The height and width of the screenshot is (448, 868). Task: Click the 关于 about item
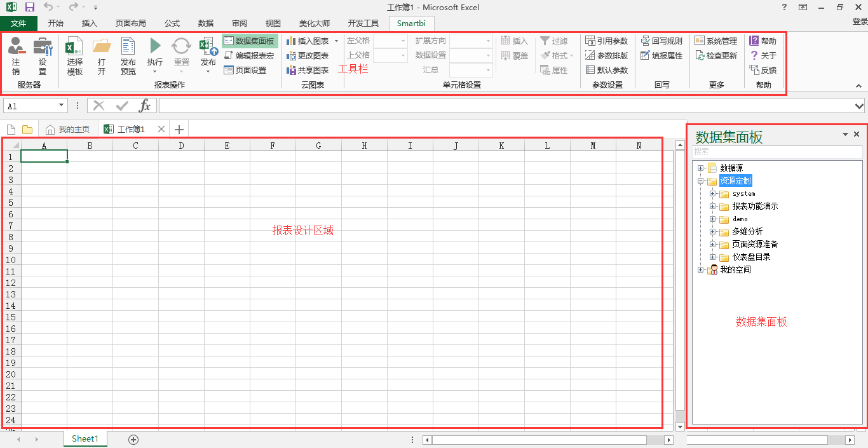pyautogui.click(x=763, y=55)
